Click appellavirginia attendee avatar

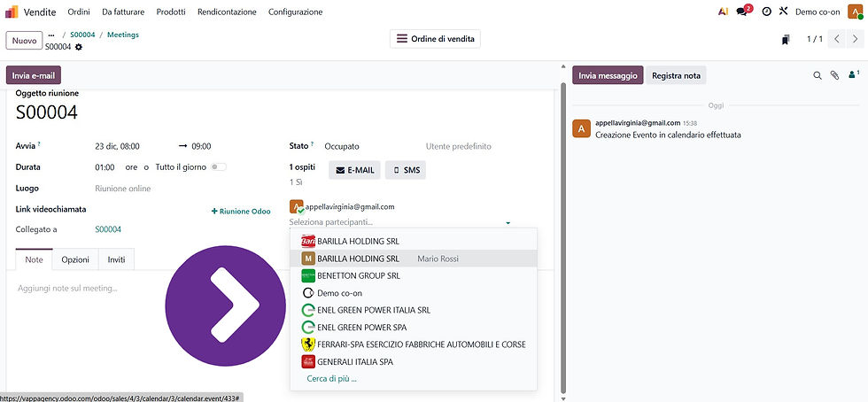(x=296, y=207)
